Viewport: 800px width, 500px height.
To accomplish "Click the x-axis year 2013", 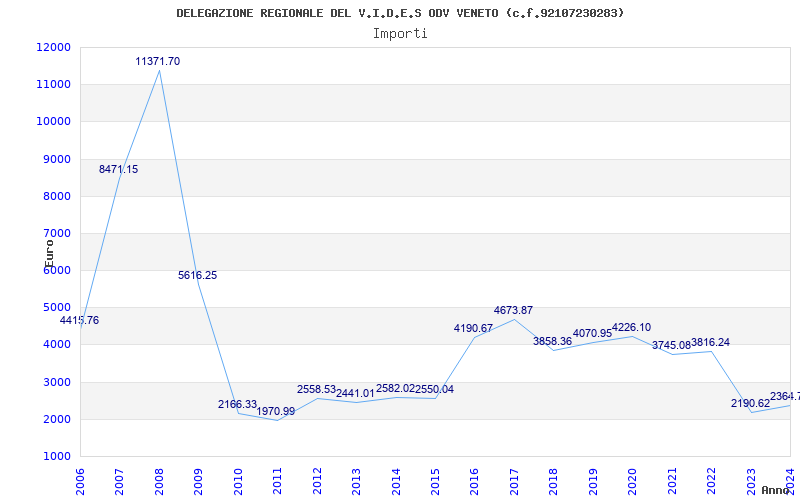I will [356, 480].
